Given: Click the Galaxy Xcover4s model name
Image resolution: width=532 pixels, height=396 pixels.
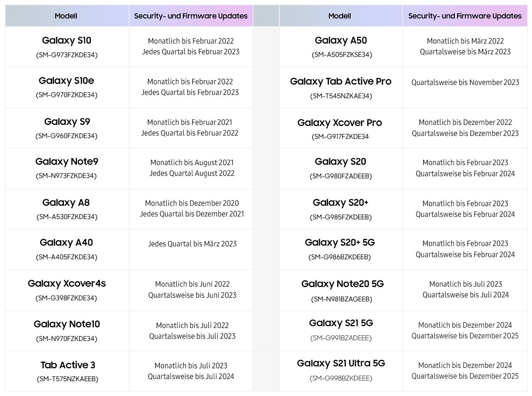Looking at the screenshot, I should click(67, 283).
